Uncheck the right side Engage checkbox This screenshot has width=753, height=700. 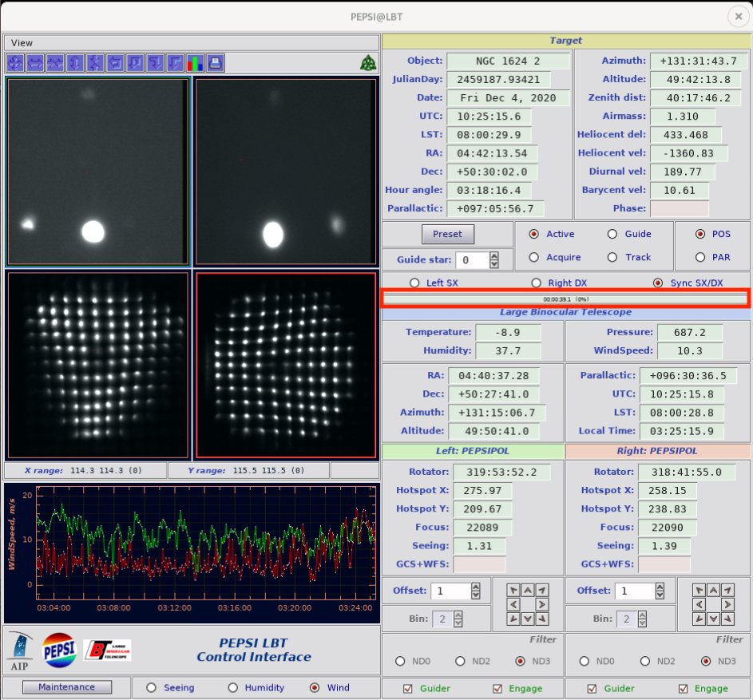tap(683, 689)
